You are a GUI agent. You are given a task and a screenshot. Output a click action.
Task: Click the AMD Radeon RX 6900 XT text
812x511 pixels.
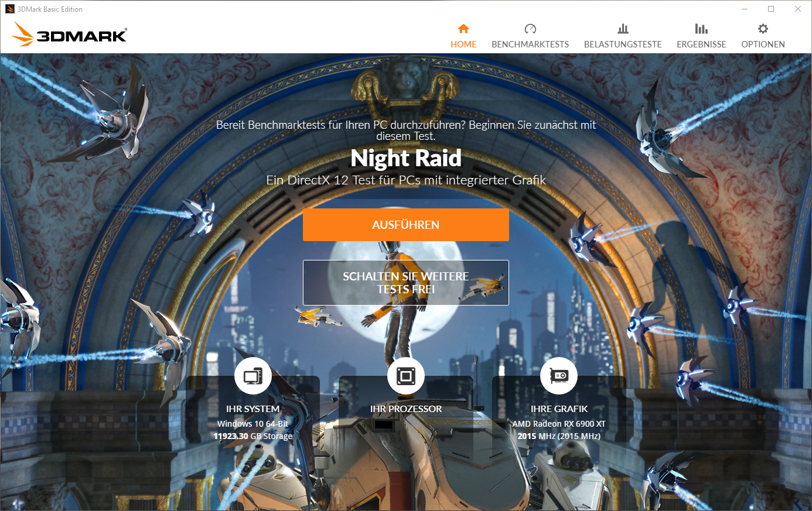[x=559, y=424]
